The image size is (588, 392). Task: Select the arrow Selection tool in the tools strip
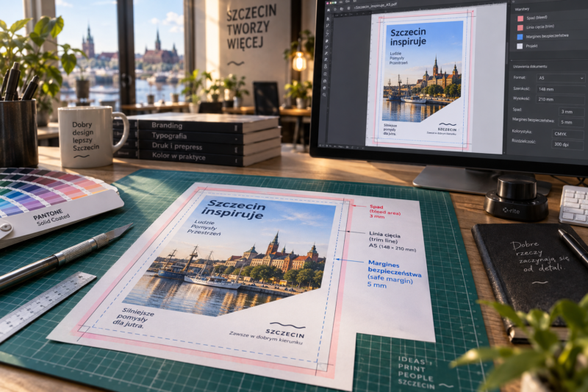click(x=328, y=19)
